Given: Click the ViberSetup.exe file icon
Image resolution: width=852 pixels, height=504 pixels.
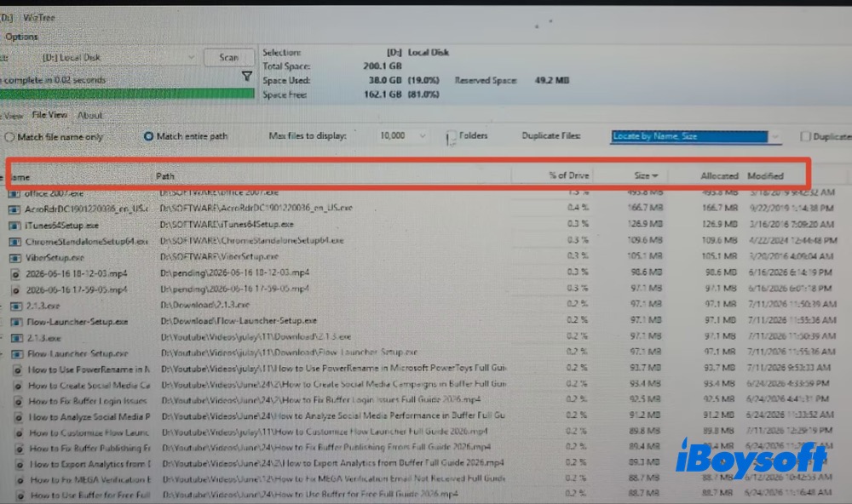Looking at the screenshot, I should pyautogui.click(x=15, y=257).
